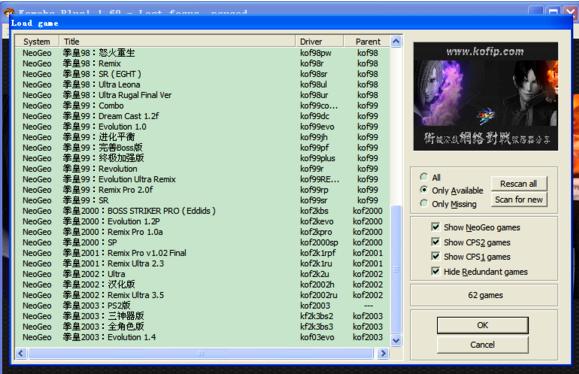
Task: Disable 'Hide Redundant games' checkbox
Action: (435, 271)
